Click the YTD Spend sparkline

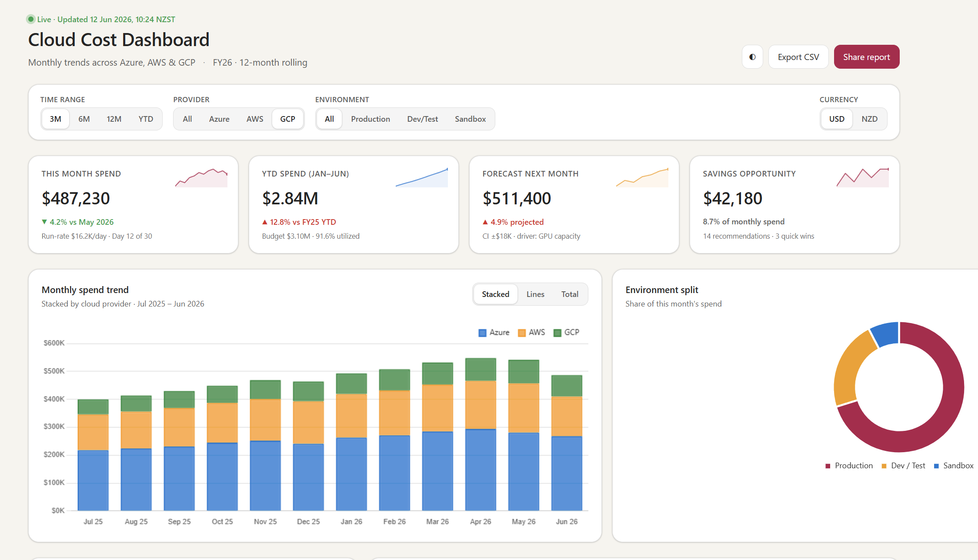422,178
